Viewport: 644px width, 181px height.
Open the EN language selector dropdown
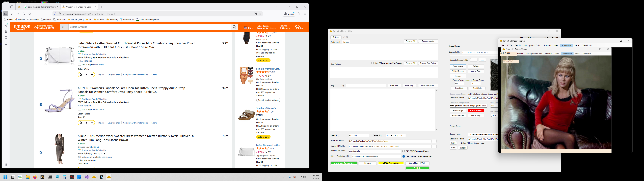pyautogui.click(x=248, y=28)
